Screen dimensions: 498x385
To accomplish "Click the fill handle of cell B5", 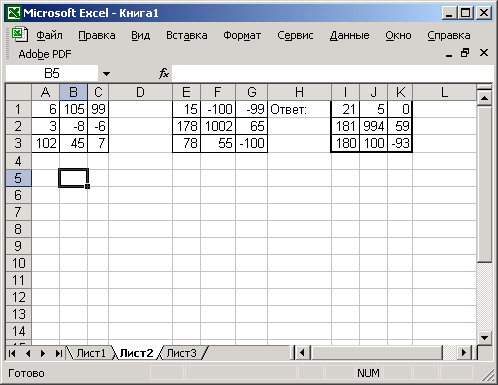I will pos(88,186).
